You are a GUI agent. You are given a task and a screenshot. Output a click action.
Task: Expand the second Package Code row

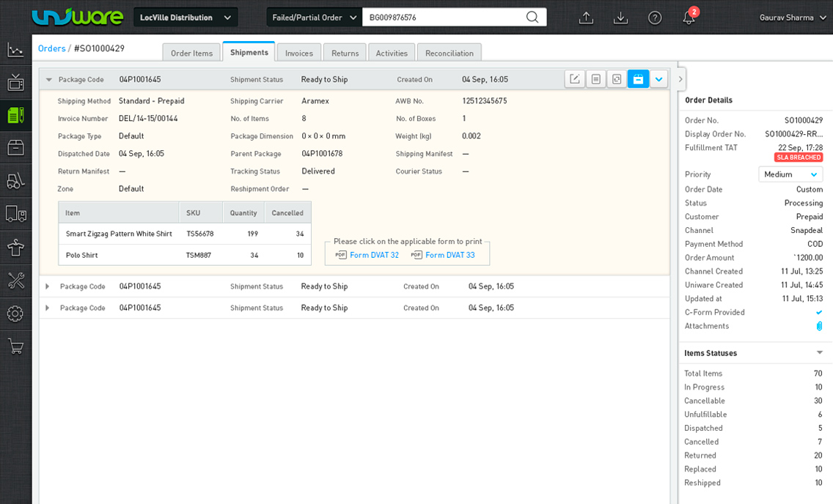click(x=48, y=286)
